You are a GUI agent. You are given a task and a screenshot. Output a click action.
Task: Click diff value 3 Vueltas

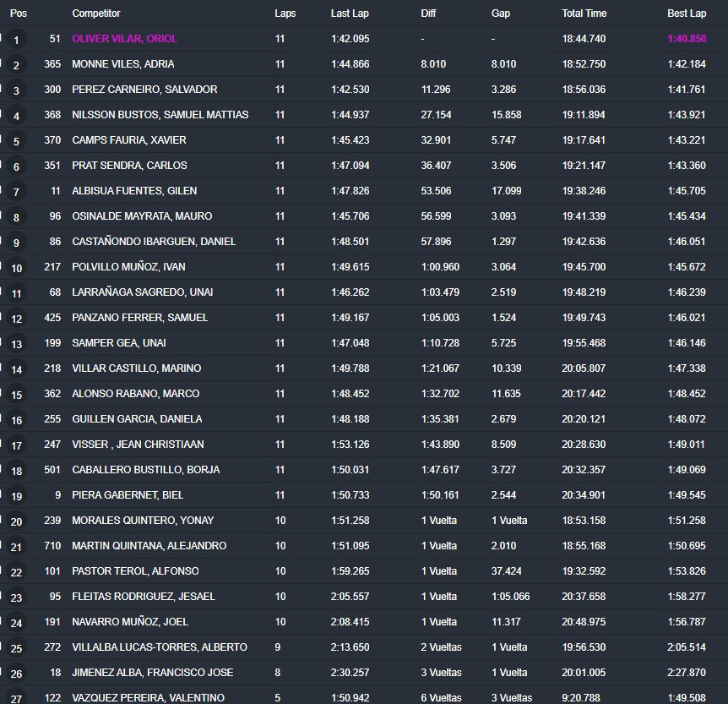(x=441, y=672)
